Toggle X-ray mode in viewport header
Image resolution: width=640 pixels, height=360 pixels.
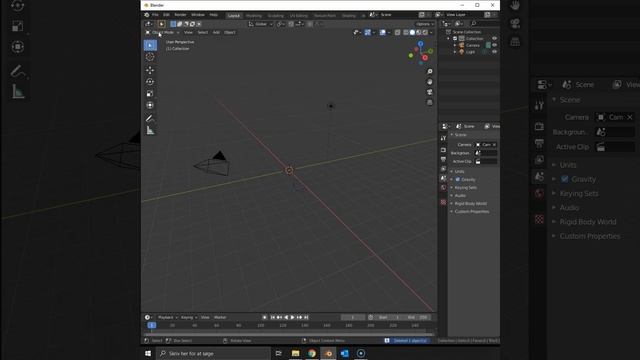(x=397, y=32)
